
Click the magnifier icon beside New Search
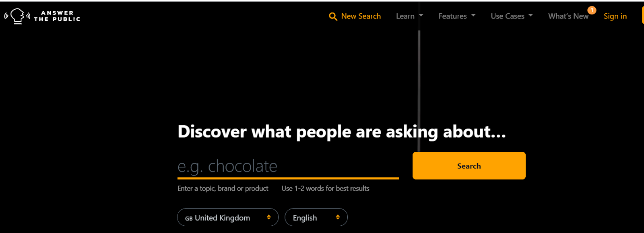(333, 16)
